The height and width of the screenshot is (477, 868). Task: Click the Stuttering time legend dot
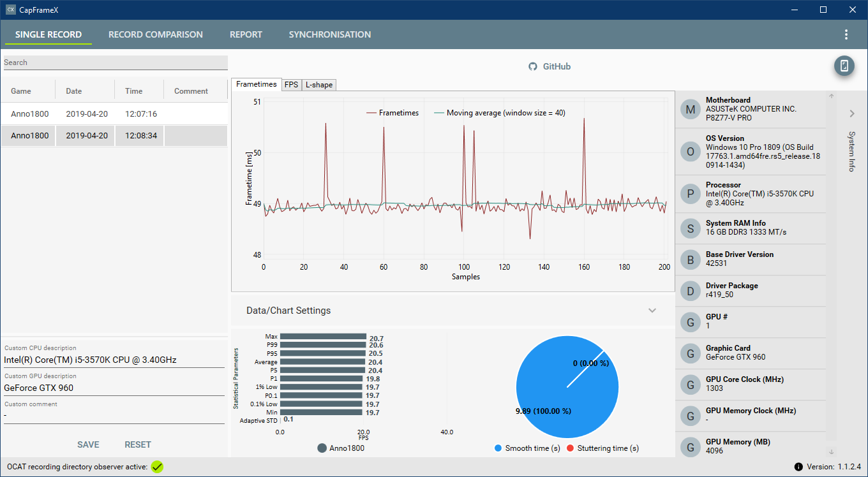[571, 448]
